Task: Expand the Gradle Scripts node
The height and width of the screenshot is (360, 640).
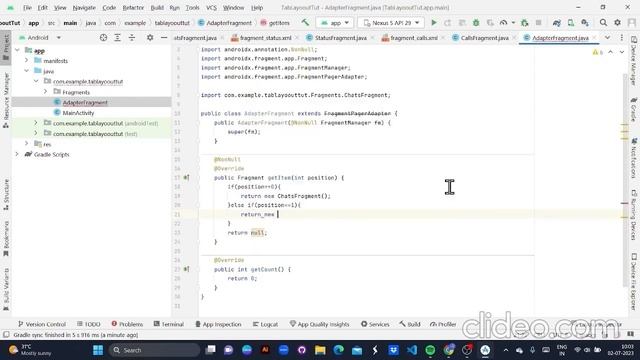Action: click(x=17, y=154)
